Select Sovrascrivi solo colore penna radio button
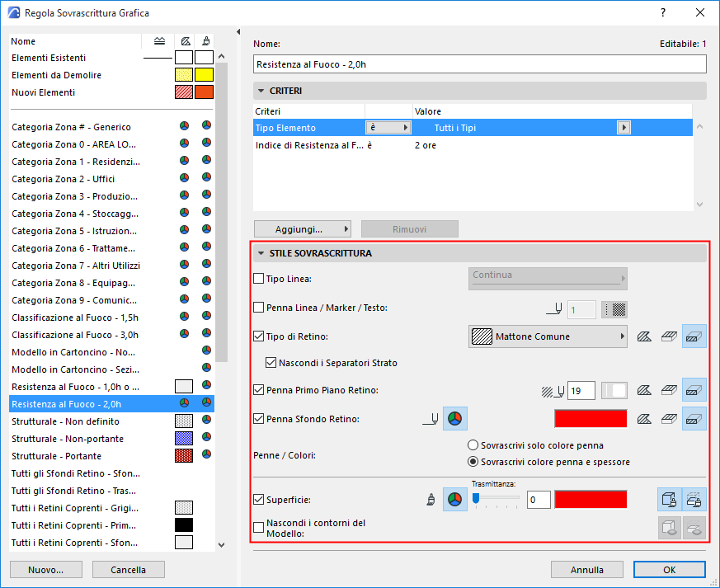Image resolution: width=720 pixels, height=588 pixels. coord(473,445)
